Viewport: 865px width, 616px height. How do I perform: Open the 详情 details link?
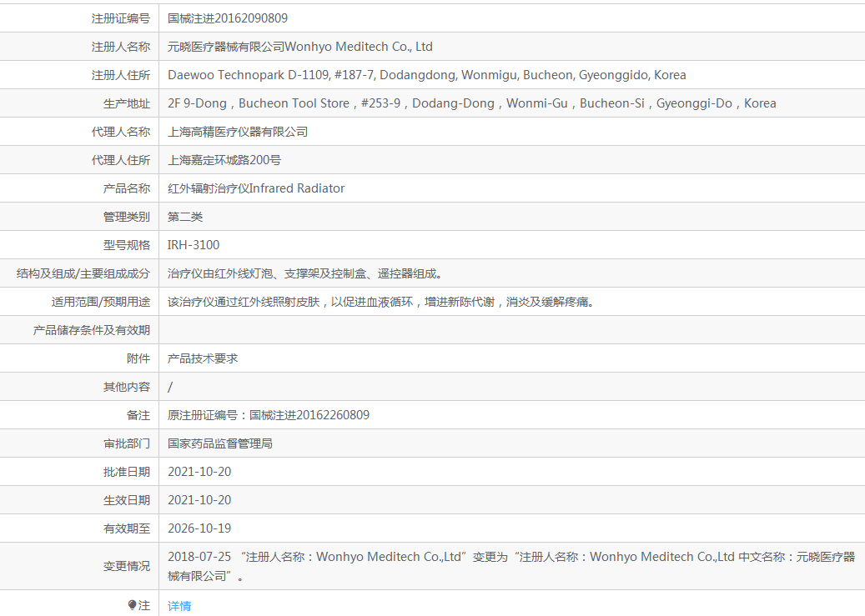point(179,606)
